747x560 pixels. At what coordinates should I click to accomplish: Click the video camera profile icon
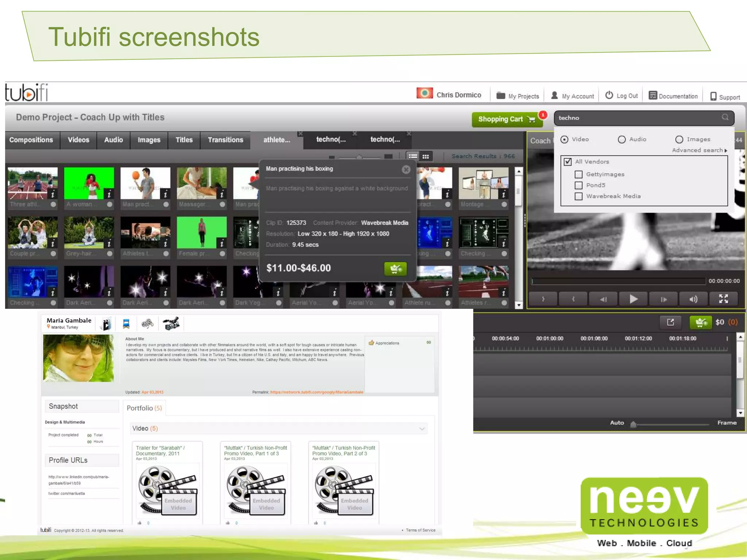point(171,323)
